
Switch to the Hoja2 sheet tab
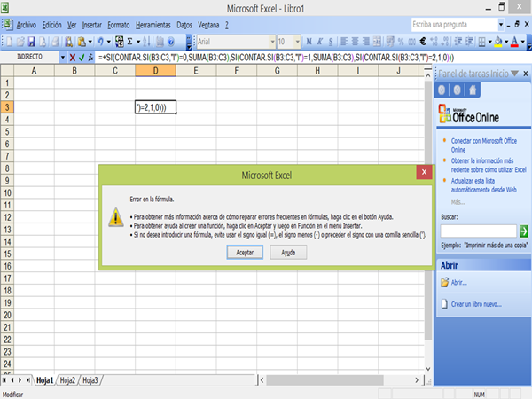tap(67, 380)
